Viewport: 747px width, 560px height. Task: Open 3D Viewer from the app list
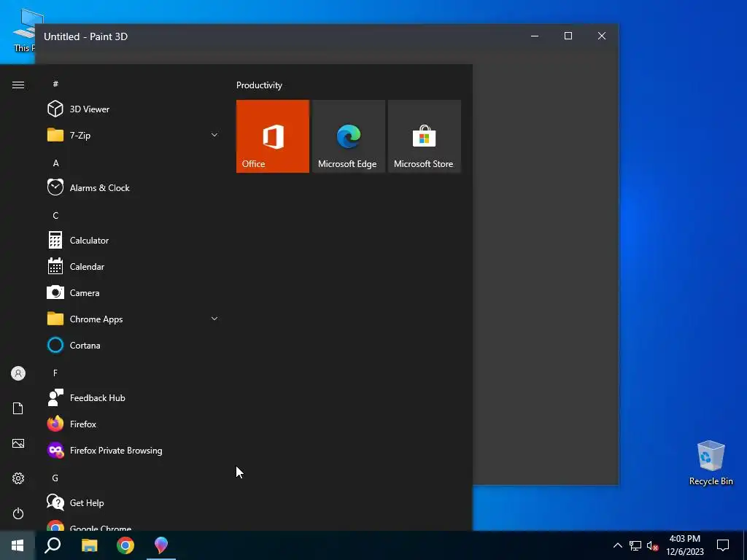pos(133,109)
